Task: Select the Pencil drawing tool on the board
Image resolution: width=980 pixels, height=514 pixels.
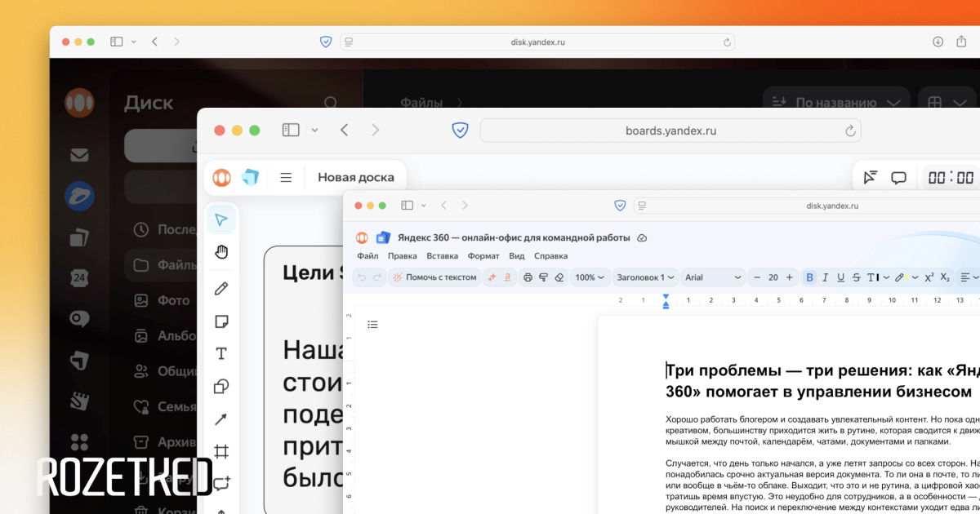Action: (221, 289)
